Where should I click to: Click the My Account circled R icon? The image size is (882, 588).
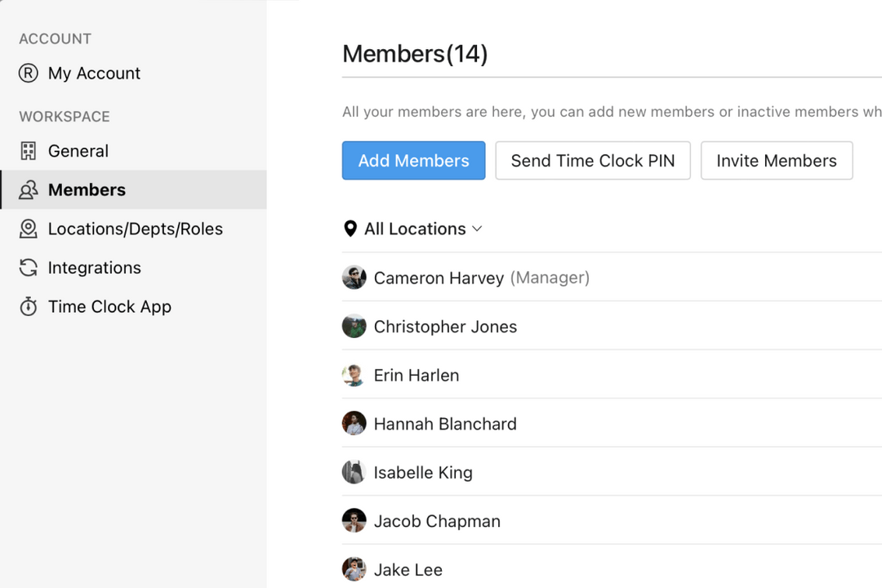(x=27, y=73)
